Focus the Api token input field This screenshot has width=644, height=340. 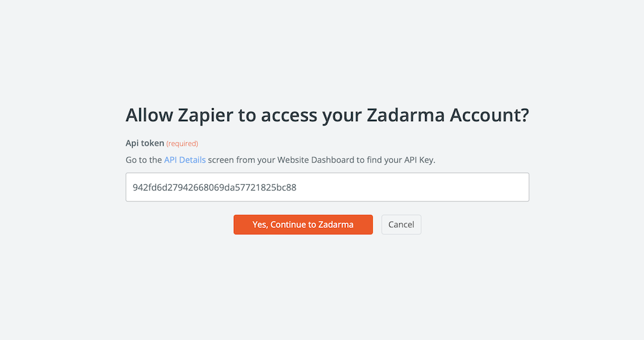(x=327, y=187)
